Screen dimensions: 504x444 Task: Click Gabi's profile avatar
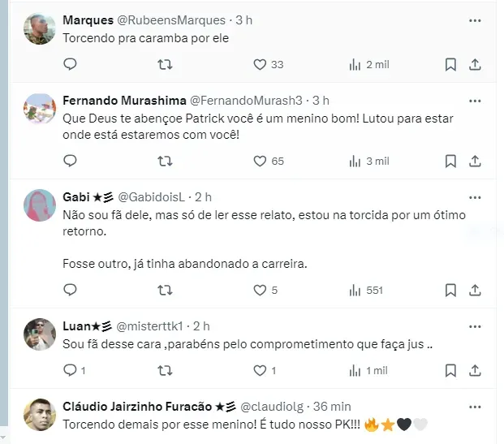tap(40, 205)
